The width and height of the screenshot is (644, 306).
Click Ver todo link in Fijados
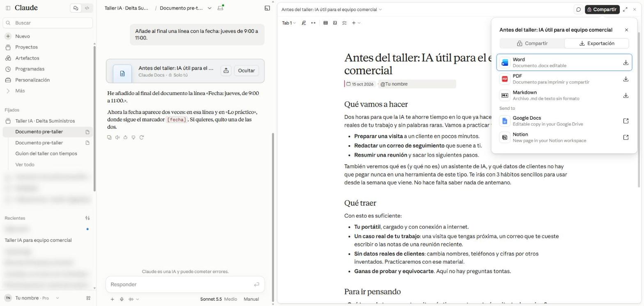point(25,165)
